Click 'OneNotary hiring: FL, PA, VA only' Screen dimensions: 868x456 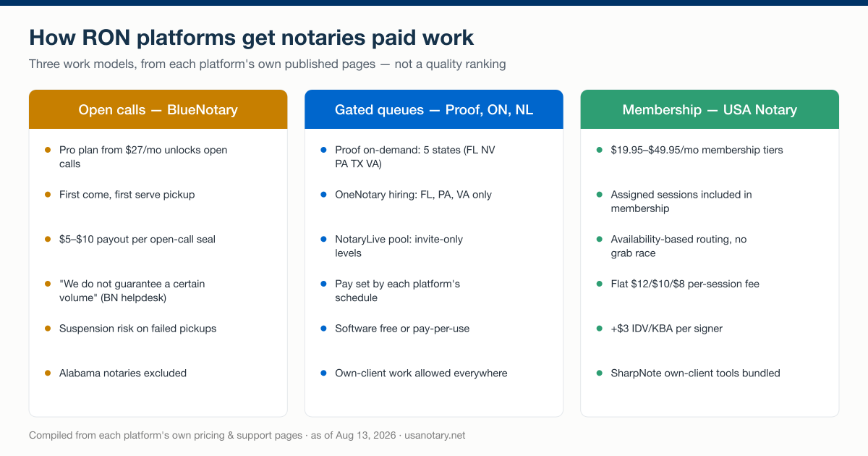click(x=413, y=195)
